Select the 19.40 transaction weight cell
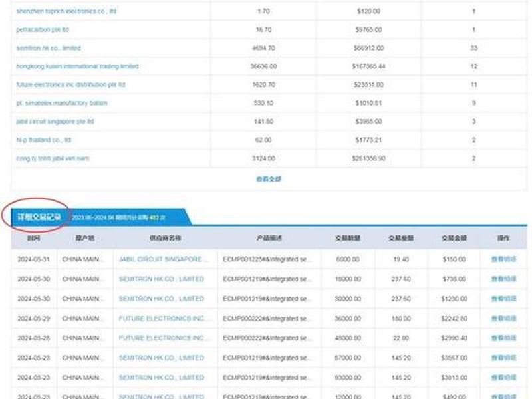Screen dimensions: 532x399 click(401, 259)
